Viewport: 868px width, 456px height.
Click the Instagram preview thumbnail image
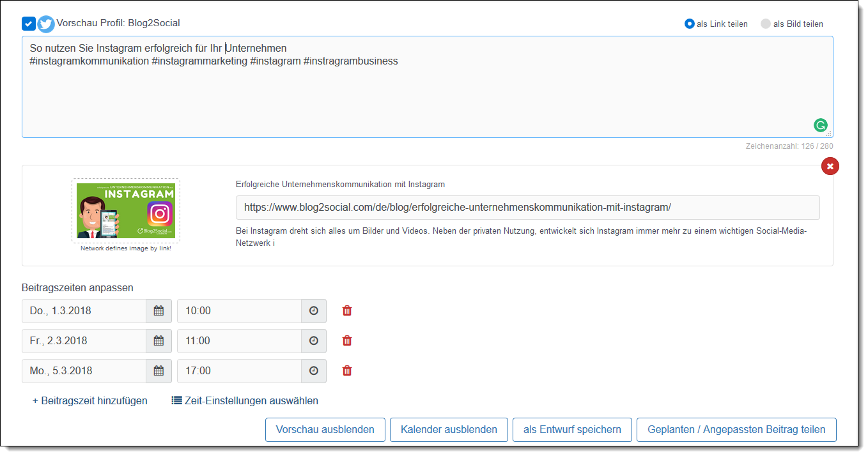click(x=125, y=211)
